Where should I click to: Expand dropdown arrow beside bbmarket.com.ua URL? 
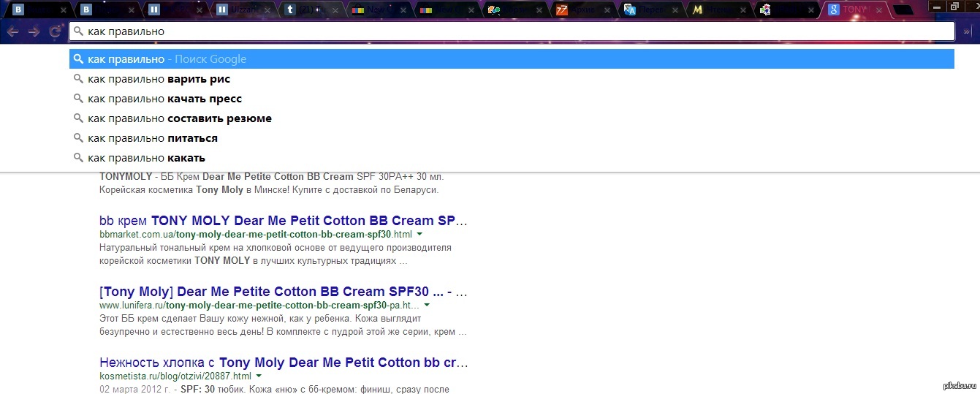pos(420,235)
